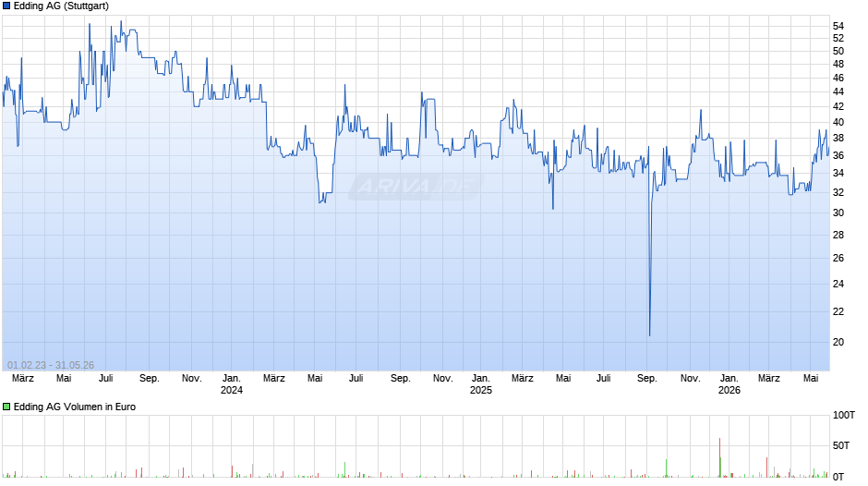Click the 'Jan. 2026' time axis label
This screenshot has width=868, height=486.
(x=729, y=384)
